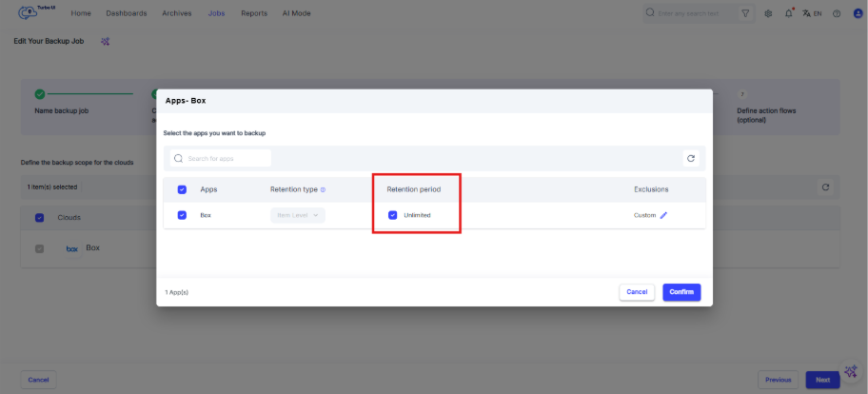This screenshot has height=394, width=868.
Task: Open the search filter funnel icon
Action: [745, 13]
